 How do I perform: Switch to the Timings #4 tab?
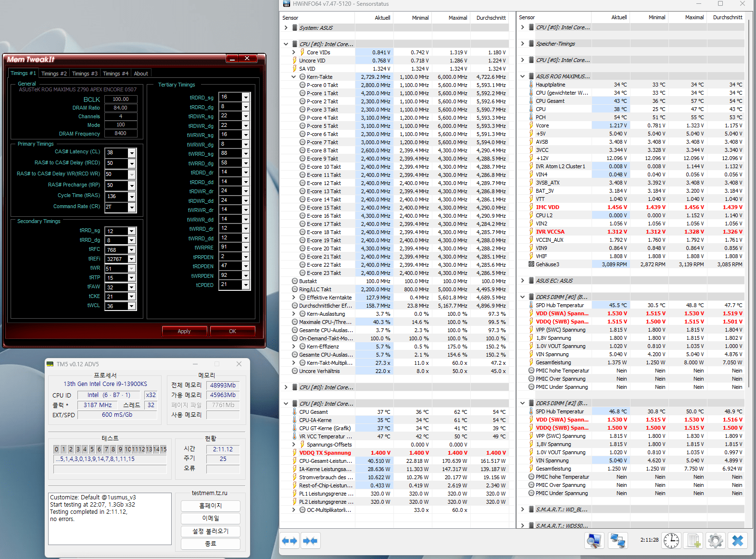115,74
